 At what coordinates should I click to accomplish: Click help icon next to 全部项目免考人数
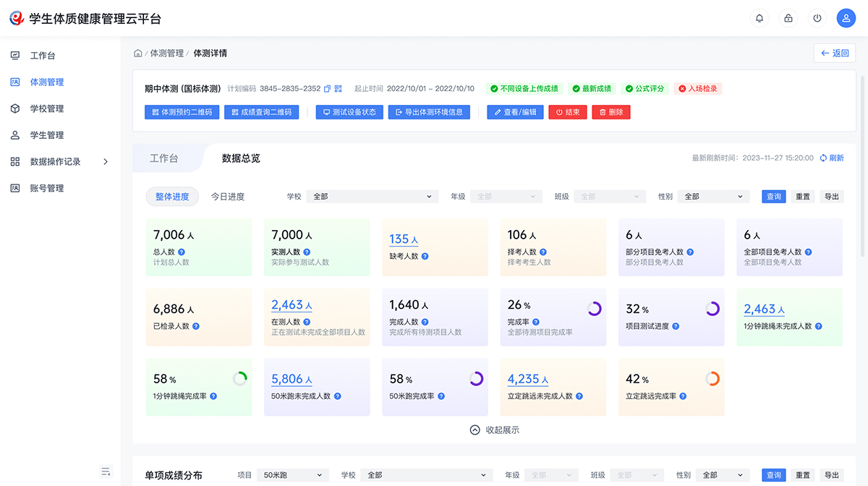click(808, 252)
